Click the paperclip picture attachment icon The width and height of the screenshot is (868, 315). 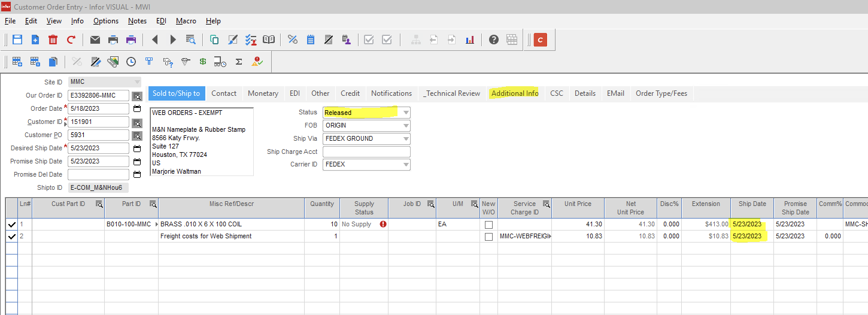point(113,61)
